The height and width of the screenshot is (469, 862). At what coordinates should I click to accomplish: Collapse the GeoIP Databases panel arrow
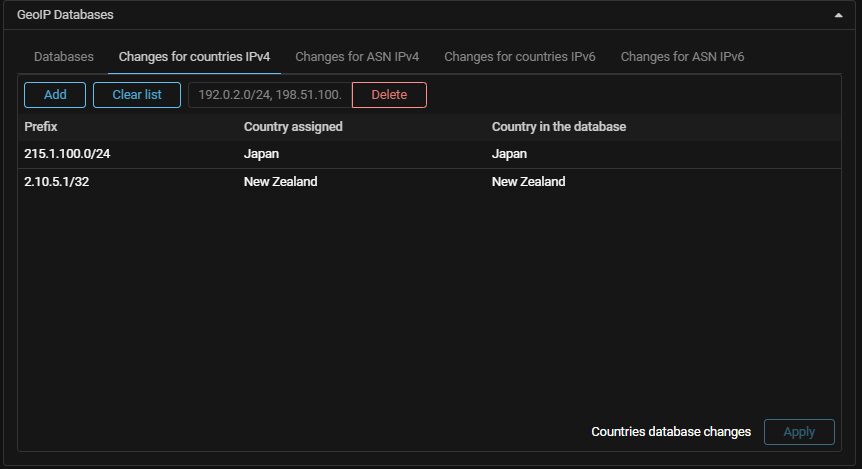click(x=837, y=15)
